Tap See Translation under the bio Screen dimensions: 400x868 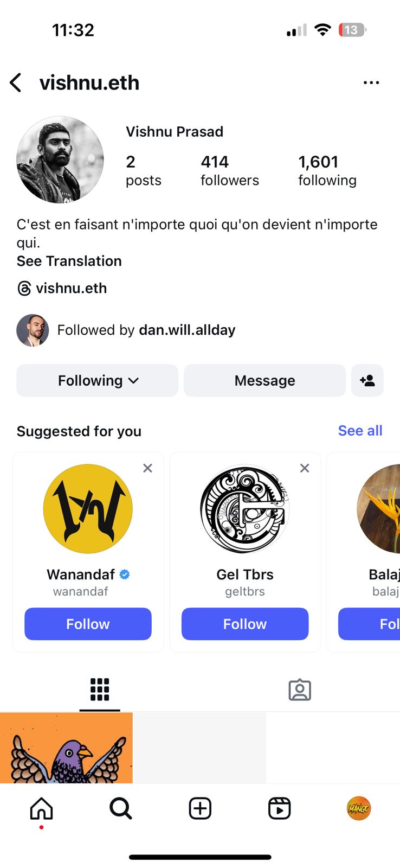[69, 261]
